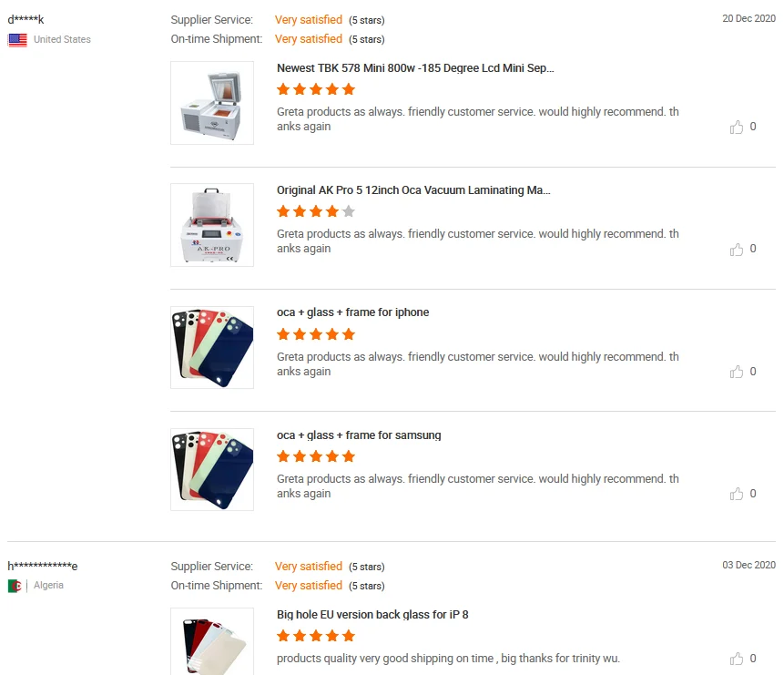This screenshot has width=784, height=675.
Task: Click the four-star rating on AK Pro 5
Action: 316,212
